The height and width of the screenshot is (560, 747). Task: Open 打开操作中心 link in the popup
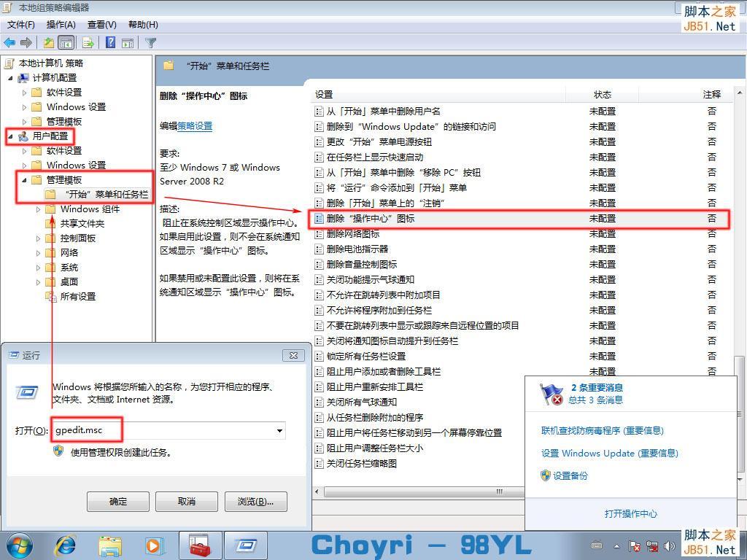pos(631,513)
